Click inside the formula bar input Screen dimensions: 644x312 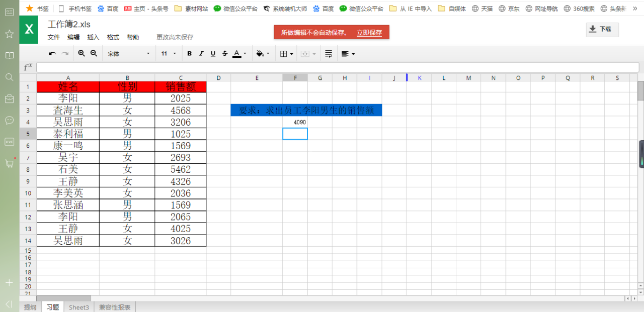pyautogui.click(x=338, y=67)
